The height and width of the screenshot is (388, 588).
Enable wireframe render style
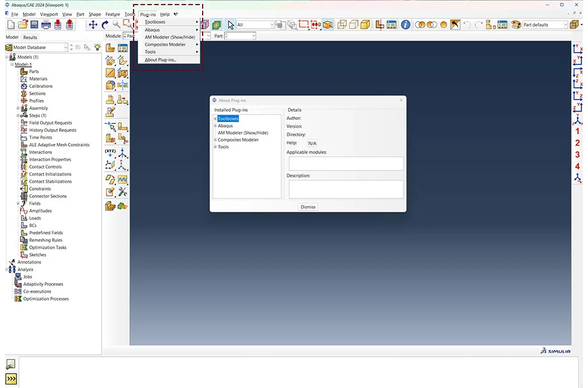341,25
